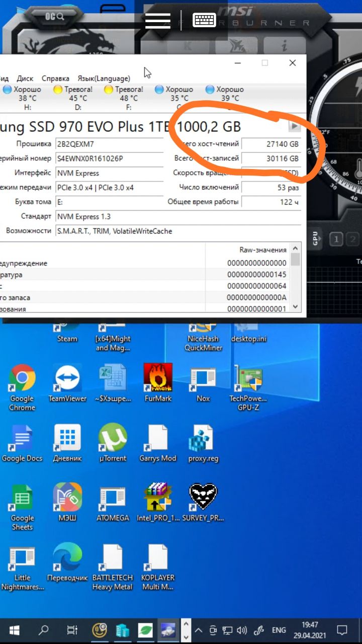This screenshot has width=362, height=644.
Task: Select disk H: status 38 °C
Action: coord(23,98)
